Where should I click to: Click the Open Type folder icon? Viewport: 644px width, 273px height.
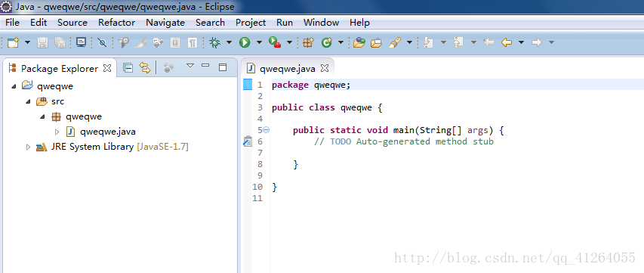(x=359, y=42)
